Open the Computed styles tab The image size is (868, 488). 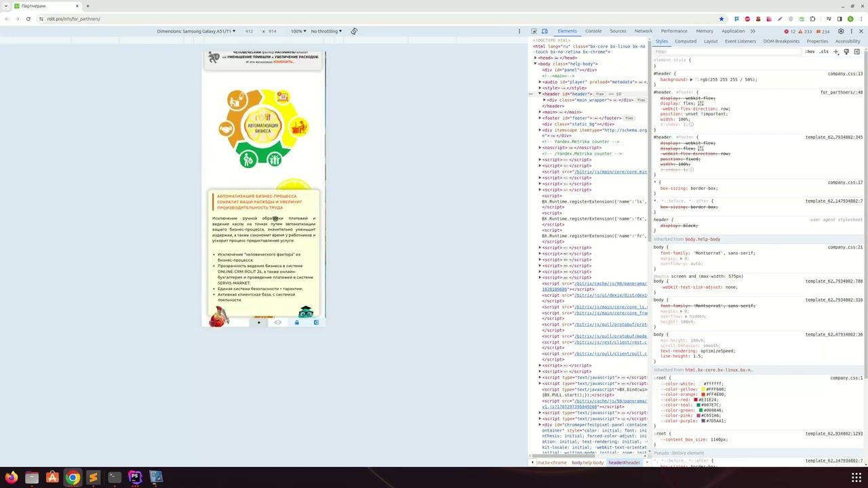(686, 41)
